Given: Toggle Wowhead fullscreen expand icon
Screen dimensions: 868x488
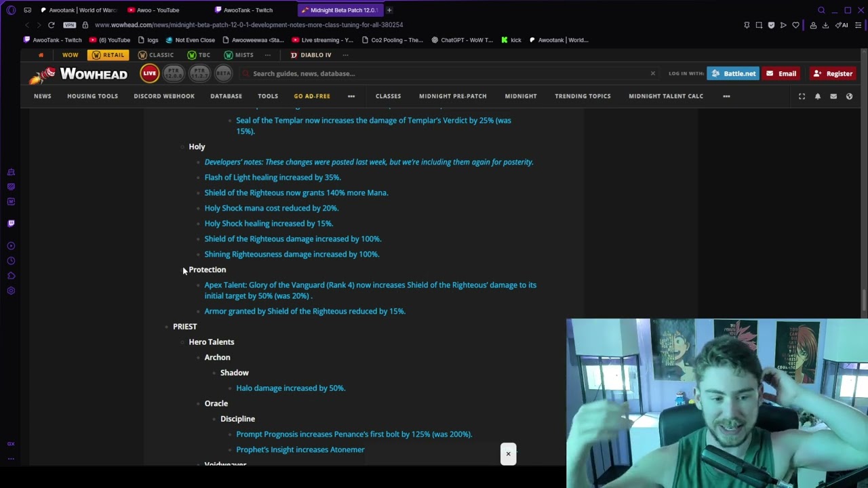Looking at the screenshot, I should tap(802, 96).
